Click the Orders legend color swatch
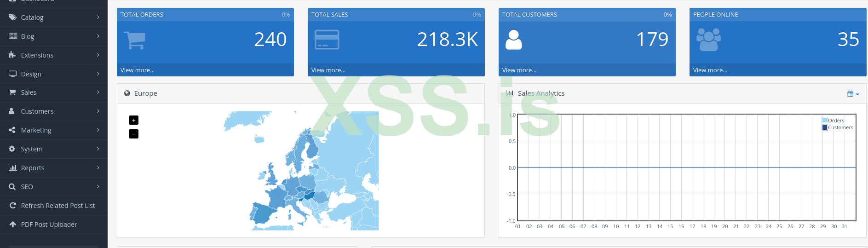 tap(825, 121)
